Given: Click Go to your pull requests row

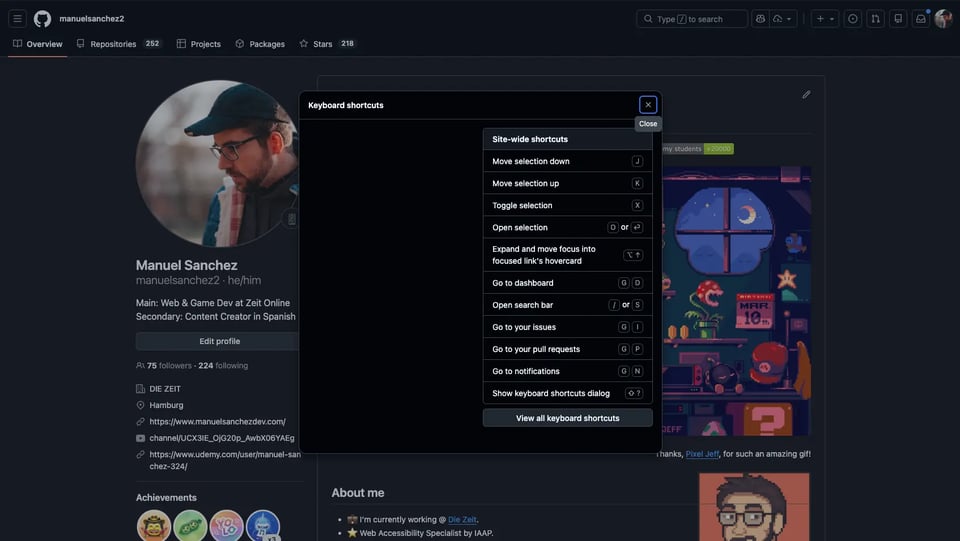Looking at the screenshot, I should [x=568, y=349].
